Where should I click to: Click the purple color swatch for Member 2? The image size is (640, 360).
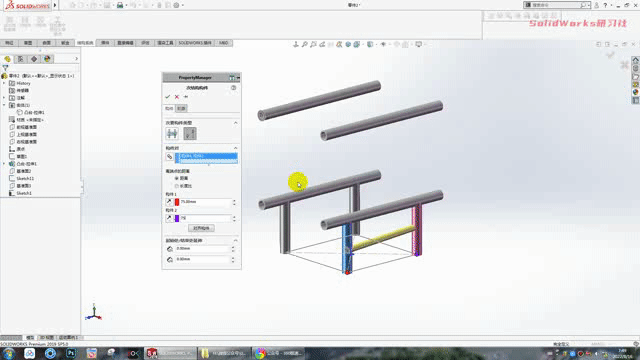(177, 218)
